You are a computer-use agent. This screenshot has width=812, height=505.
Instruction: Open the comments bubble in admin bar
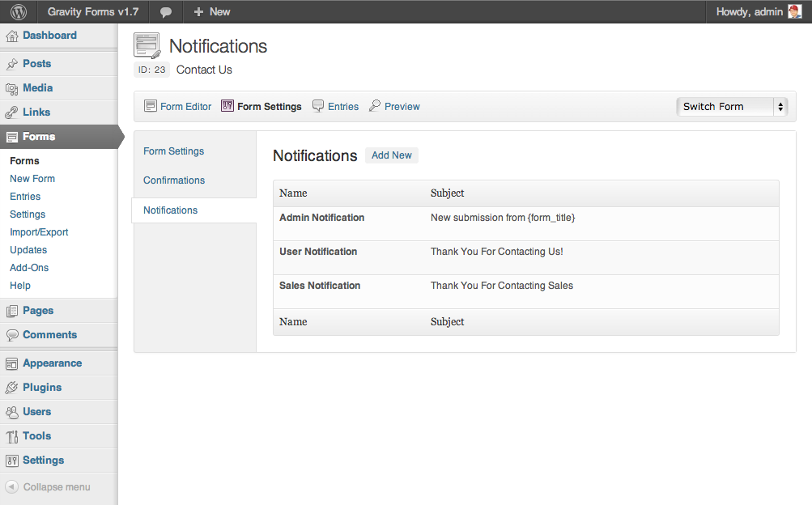[166, 12]
